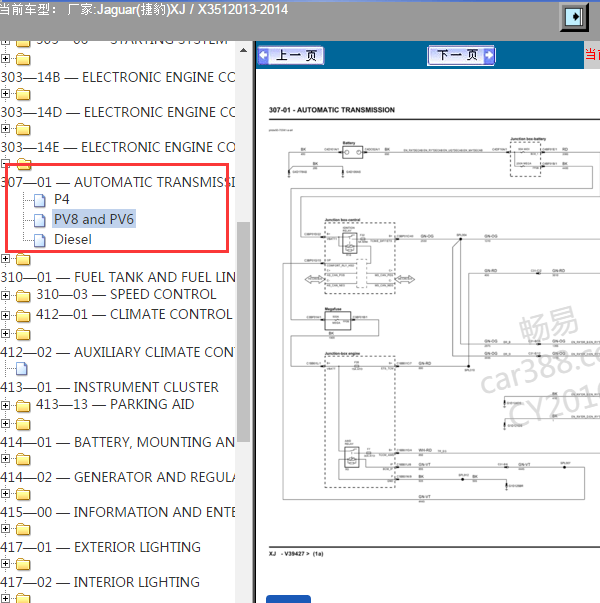Image resolution: width=600 pixels, height=603 pixels.
Task: Expand the 417—01 Exterior Lighting node
Action: pos(5,528)
